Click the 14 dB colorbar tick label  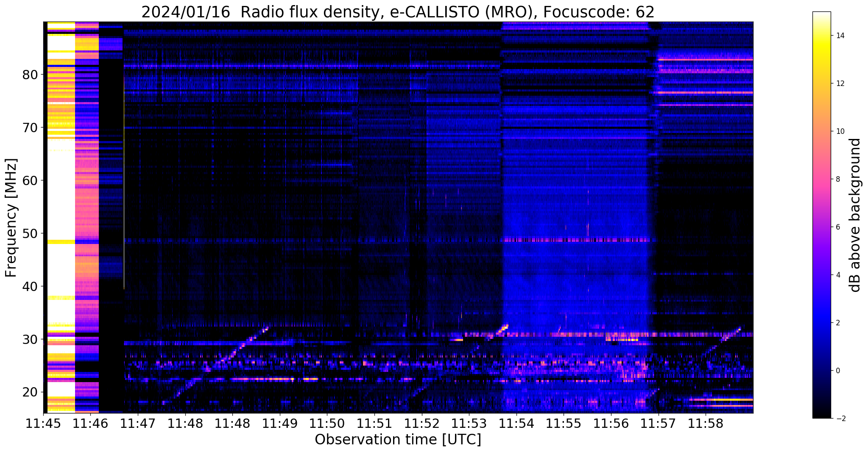[x=840, y=36]
